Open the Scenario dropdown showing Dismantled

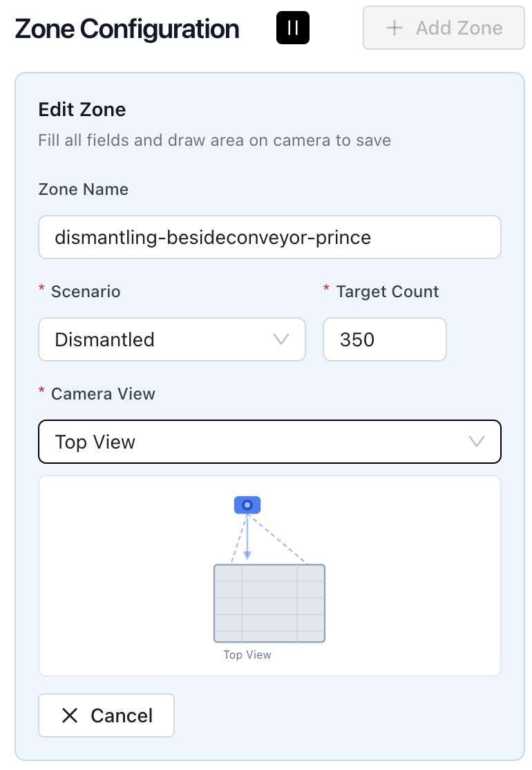click(171, 339)
